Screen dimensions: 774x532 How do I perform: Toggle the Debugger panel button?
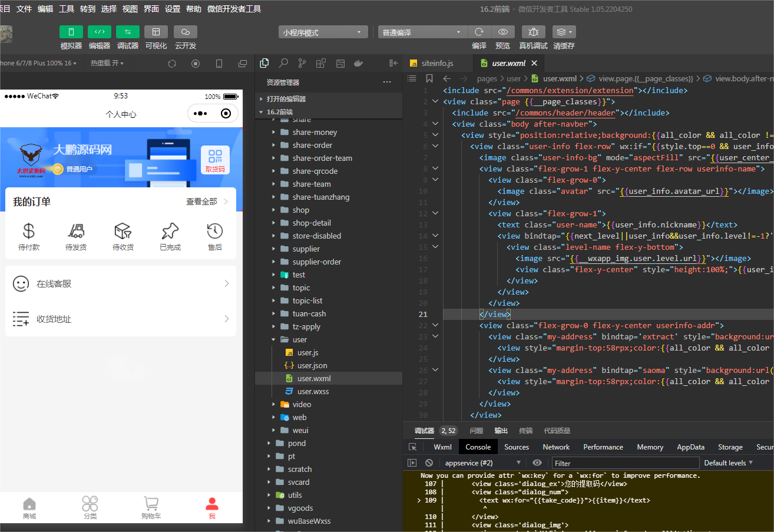click(128, 32)
